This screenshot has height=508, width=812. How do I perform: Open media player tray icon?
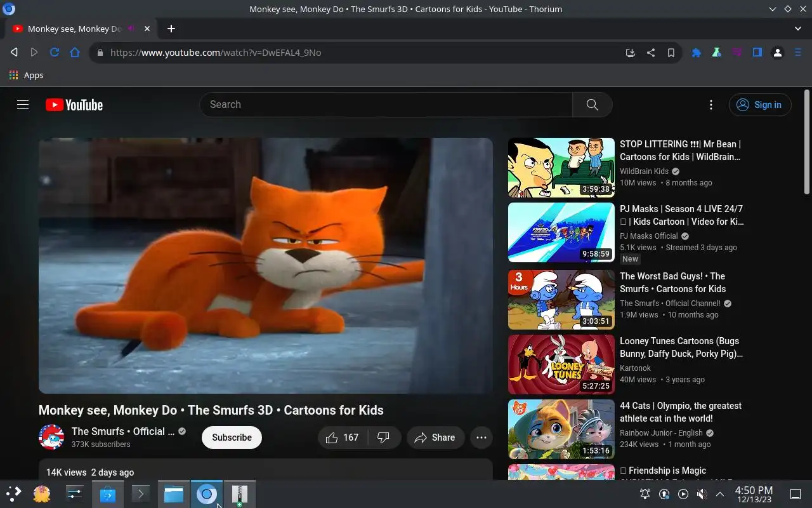(x=683, y=494)
